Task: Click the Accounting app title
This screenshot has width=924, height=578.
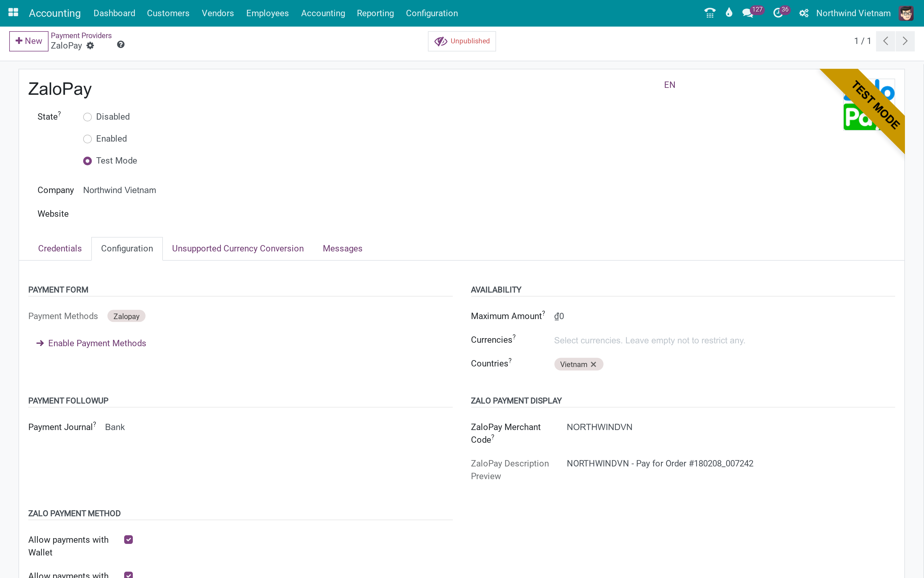Action: pyautogui.click(x=55, y=13)
